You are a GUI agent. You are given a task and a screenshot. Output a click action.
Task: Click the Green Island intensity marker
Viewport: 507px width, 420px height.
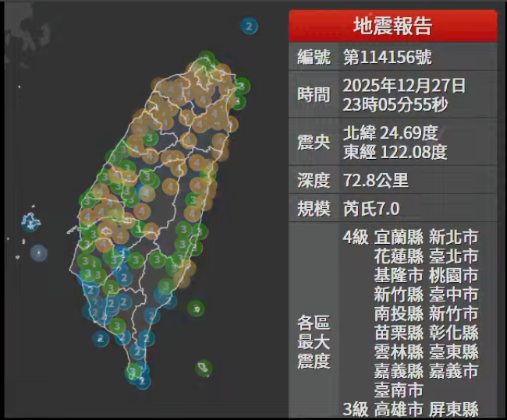pos(197,309)
